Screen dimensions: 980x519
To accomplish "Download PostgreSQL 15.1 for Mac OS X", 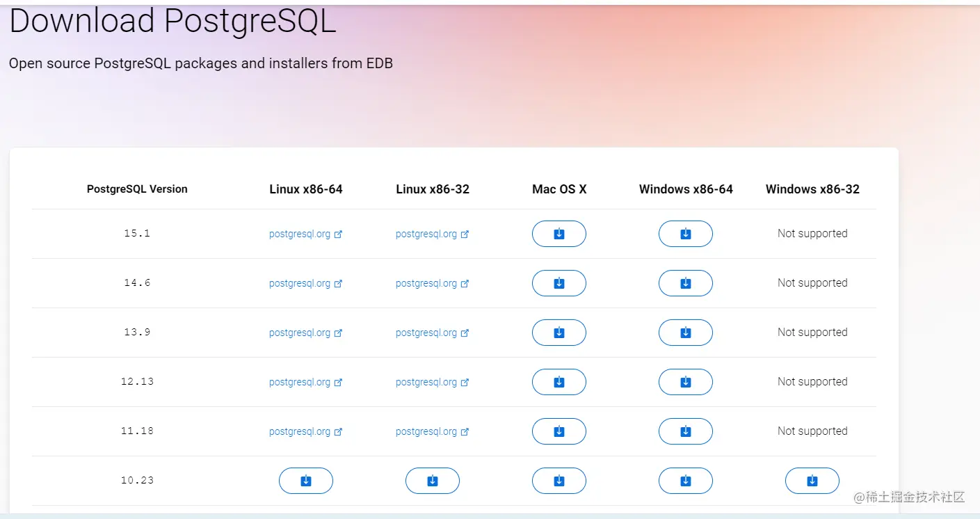I will coord(559,234).
